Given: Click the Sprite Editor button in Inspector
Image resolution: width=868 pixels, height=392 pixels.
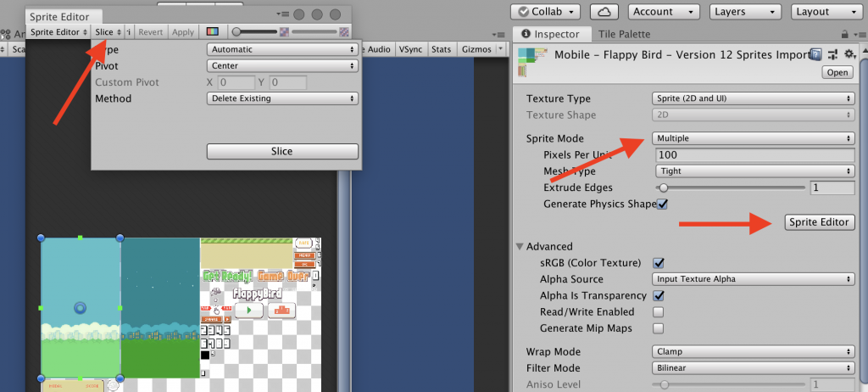Looking at the screenshot, I should (x=820, y=221).
